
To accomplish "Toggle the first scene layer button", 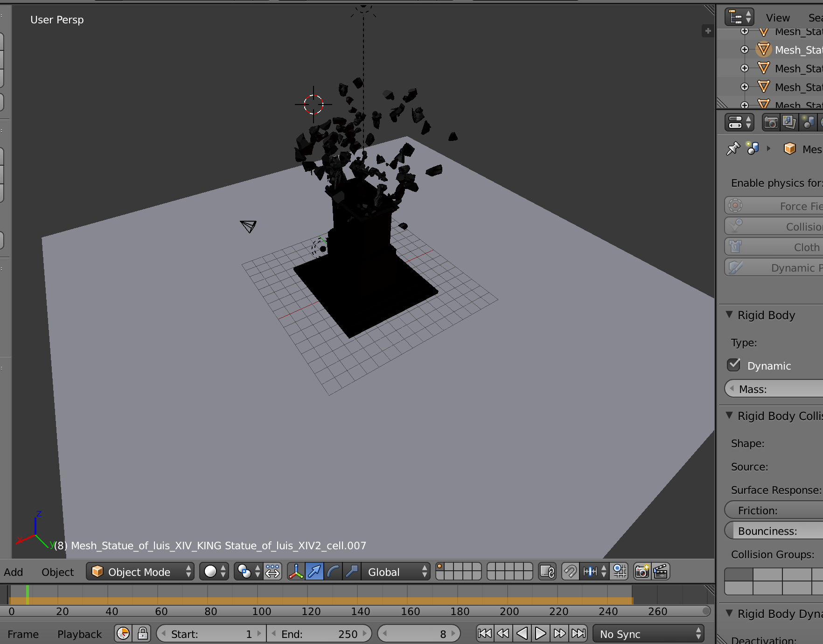I will tap(440, 567).
